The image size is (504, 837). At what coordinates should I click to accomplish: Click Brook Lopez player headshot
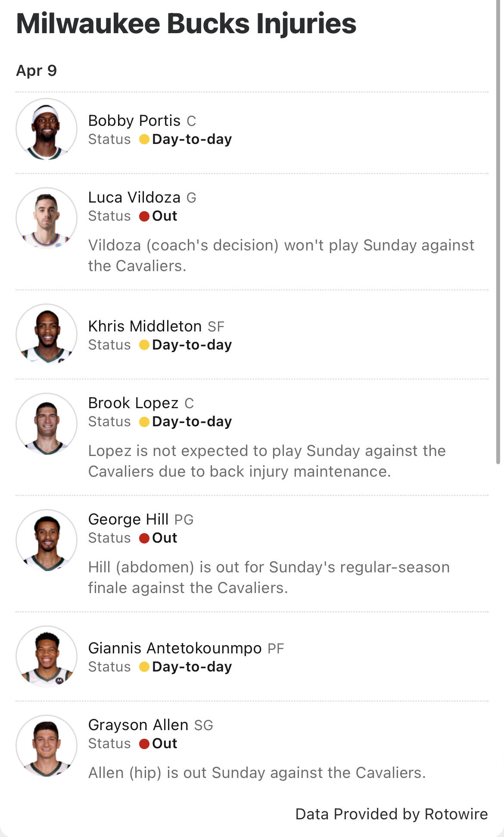click(x=47, y=424)
